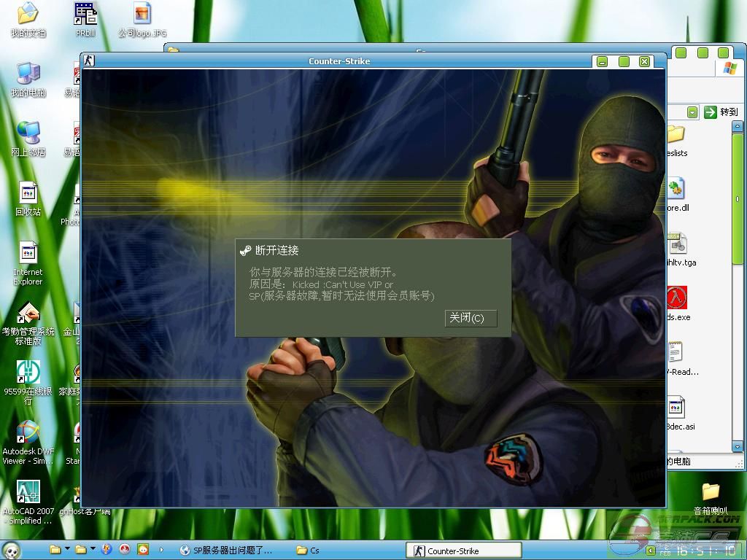747x560 pixels.
Task: Expand the second quick launch folder dropdown arrow
Action: (x=93, y=550)
